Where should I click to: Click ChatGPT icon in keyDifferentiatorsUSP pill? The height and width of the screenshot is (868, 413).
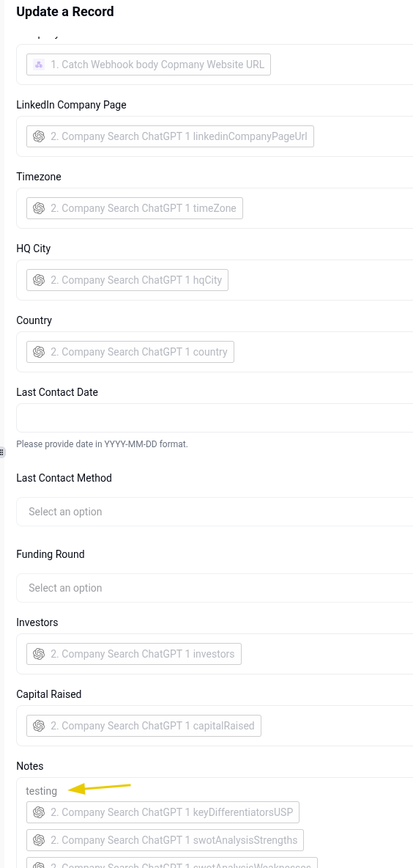coord(39,812)
